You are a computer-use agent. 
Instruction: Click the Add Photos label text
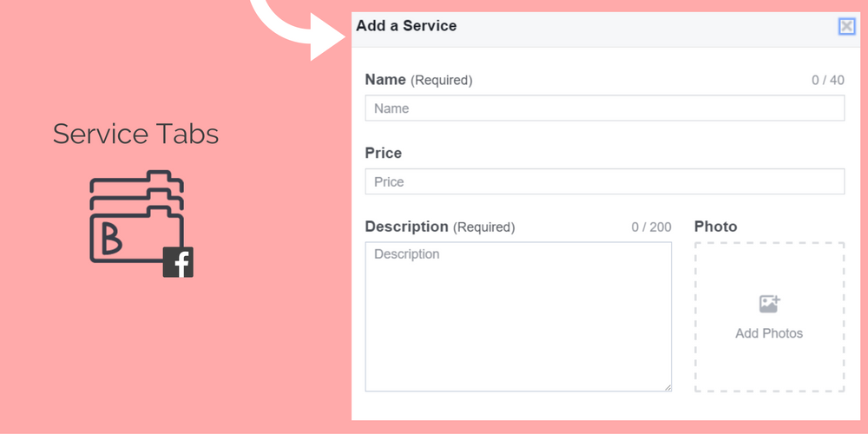coord(769,333)
